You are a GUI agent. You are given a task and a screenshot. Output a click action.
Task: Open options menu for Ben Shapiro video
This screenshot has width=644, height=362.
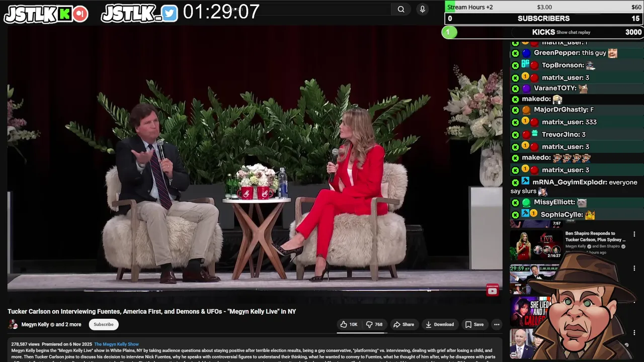[x=634, y=234]
